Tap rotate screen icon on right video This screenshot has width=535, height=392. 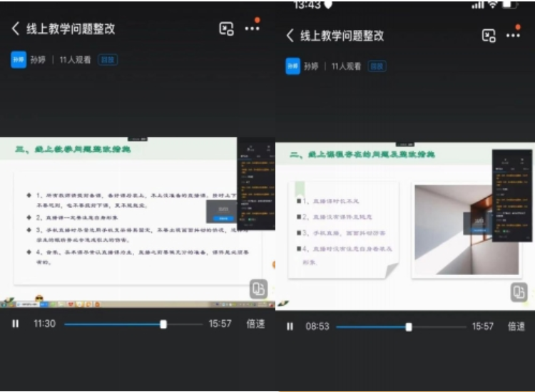coord(519,292)
